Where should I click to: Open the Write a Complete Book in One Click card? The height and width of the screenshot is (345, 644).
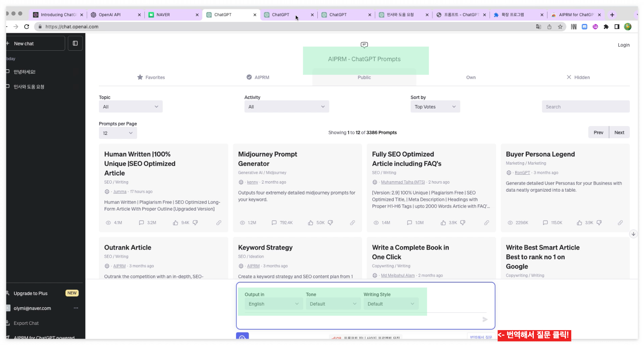coord(431,258)
